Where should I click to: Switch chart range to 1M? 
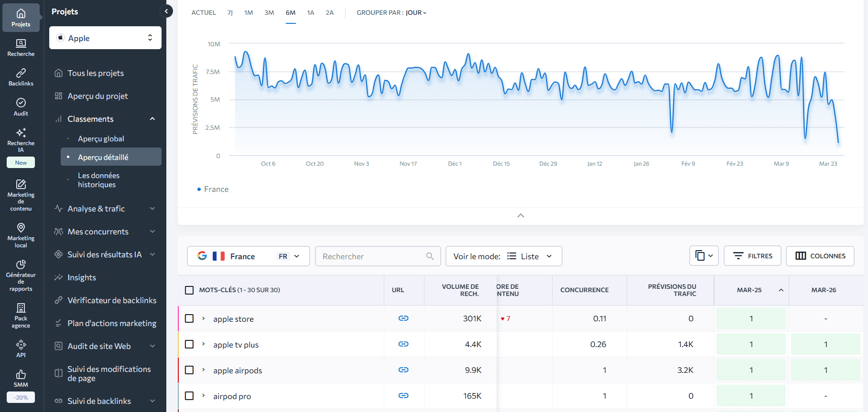tap(249, 12)
